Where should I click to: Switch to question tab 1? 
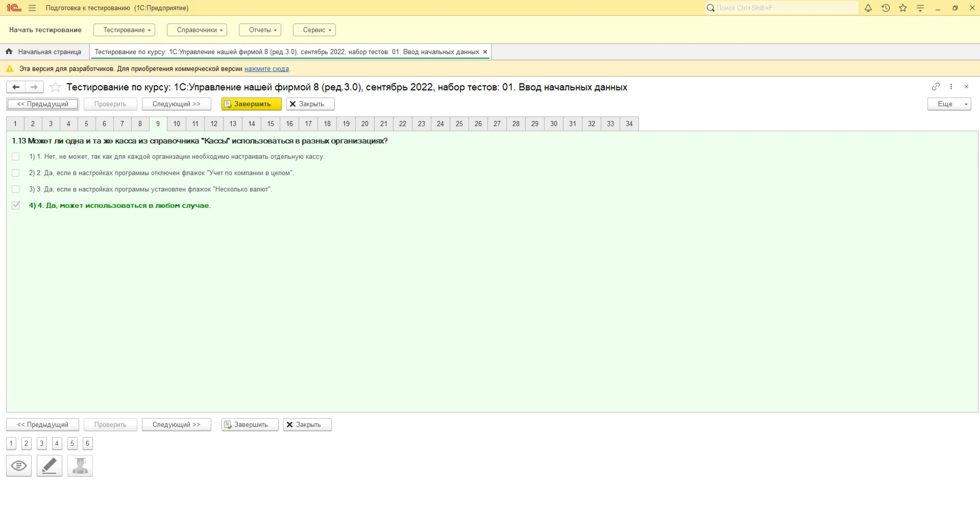[15, 124]
